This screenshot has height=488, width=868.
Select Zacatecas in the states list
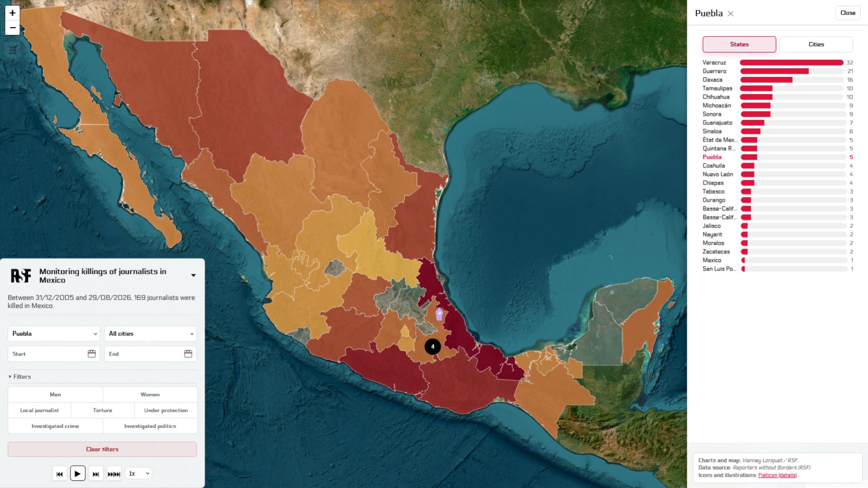tap(778, 251)
